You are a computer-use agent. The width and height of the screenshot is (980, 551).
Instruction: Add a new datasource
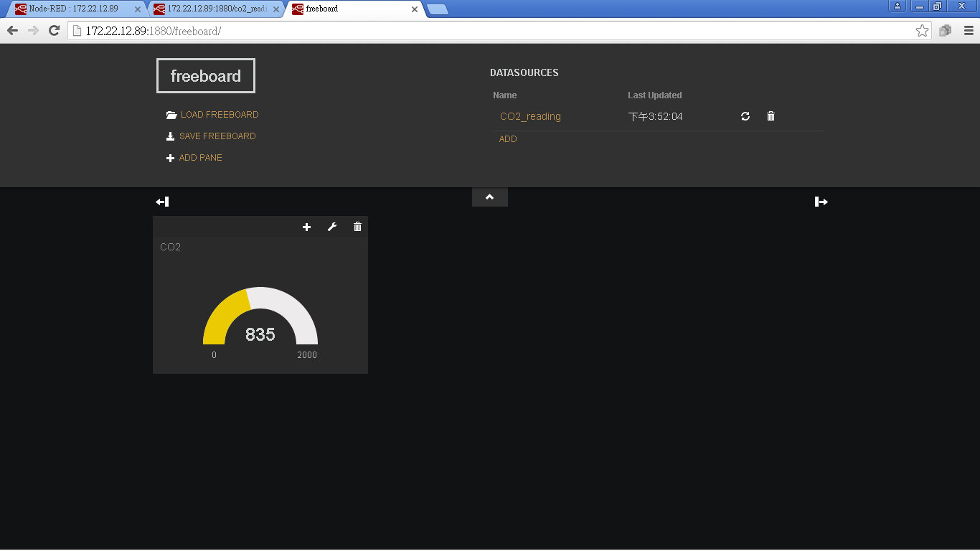(508, 139)
